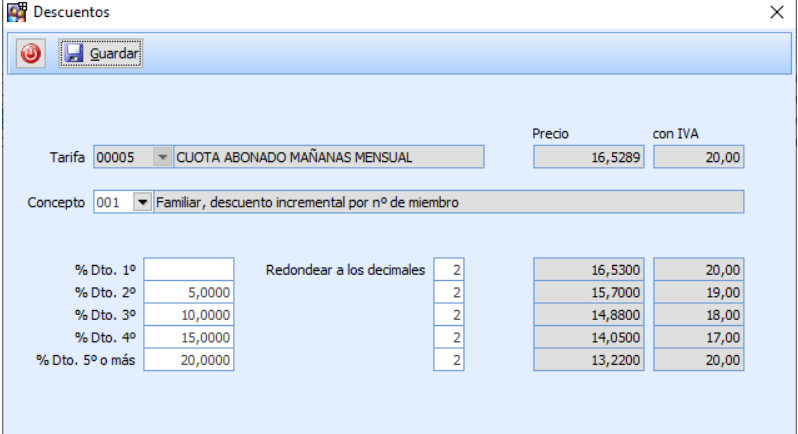Screen dimensions: 798x434
Task: Click the empty % Dto. 1º field
Action: pyautogui.click(x=189, y=269)
